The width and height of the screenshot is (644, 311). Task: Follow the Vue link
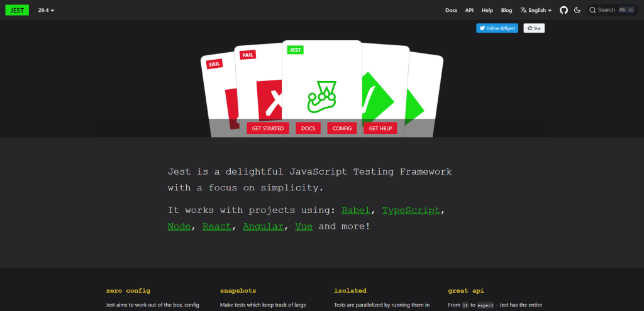(x=304, y=226)
